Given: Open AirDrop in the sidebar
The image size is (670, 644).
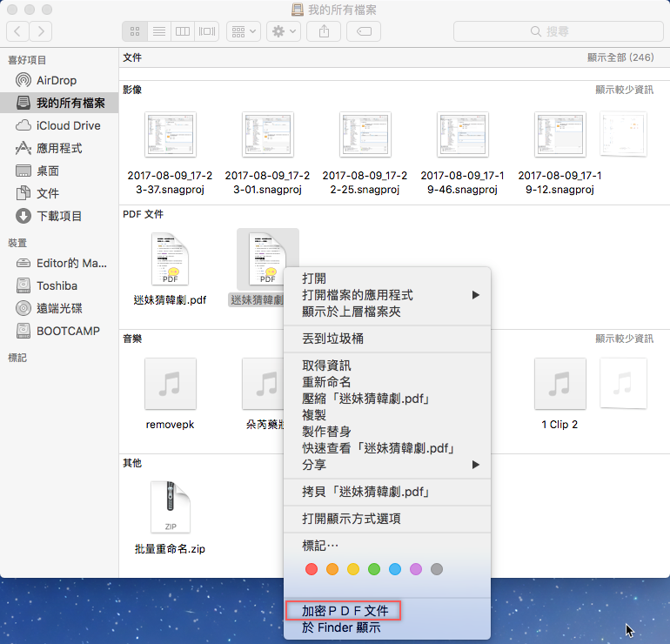Looking at the screenshot, I should [57, 80].
